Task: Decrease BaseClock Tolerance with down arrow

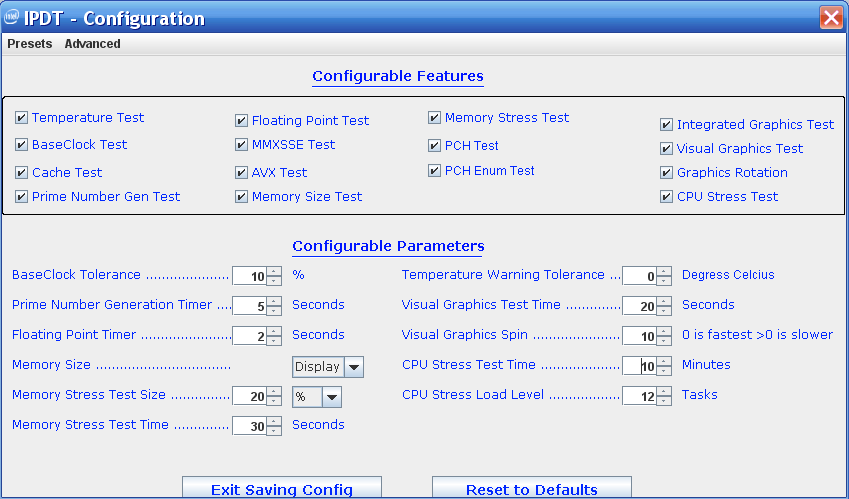Action: (275, 280)
